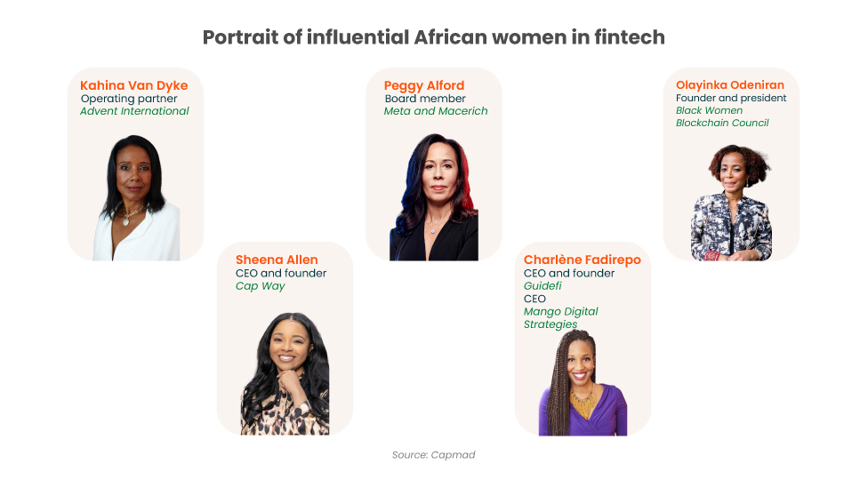Select the Meta and Macerich text
The width and height of the screenshot is (868, 488).
point(436,111)
